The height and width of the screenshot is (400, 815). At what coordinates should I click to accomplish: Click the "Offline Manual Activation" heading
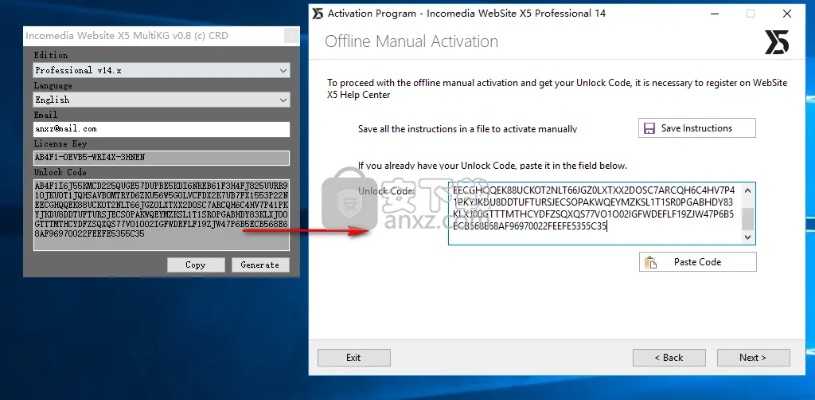tap(411, 42)
